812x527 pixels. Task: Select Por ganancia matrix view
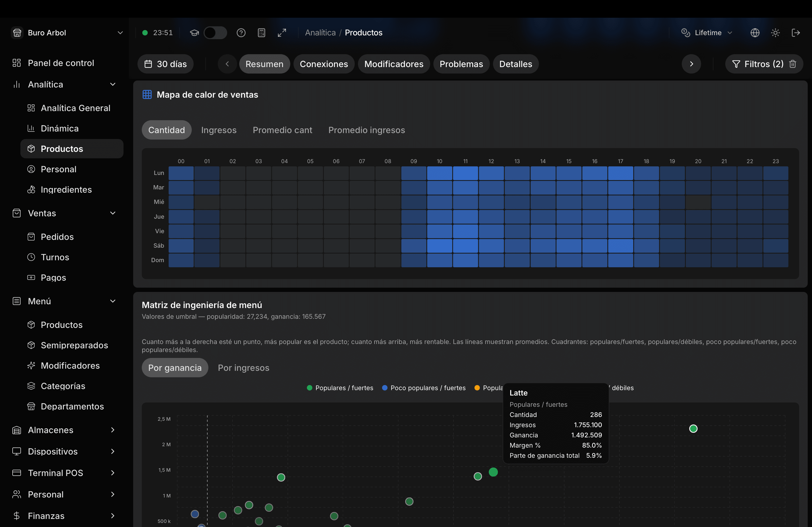click(x=175, y=368)
